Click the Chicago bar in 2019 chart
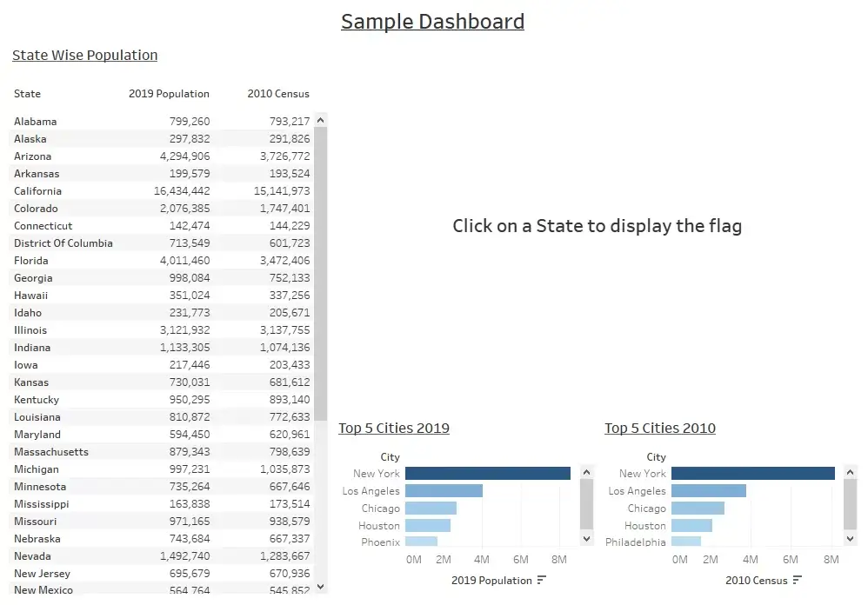 click(431, 508)
